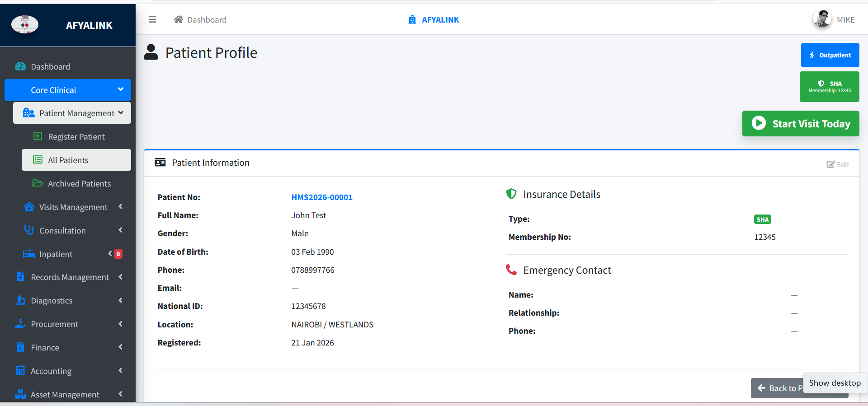This screenshot has height=406, width=868.
Task: Click the blue Outpatient button
Action: tap(830, 55)
